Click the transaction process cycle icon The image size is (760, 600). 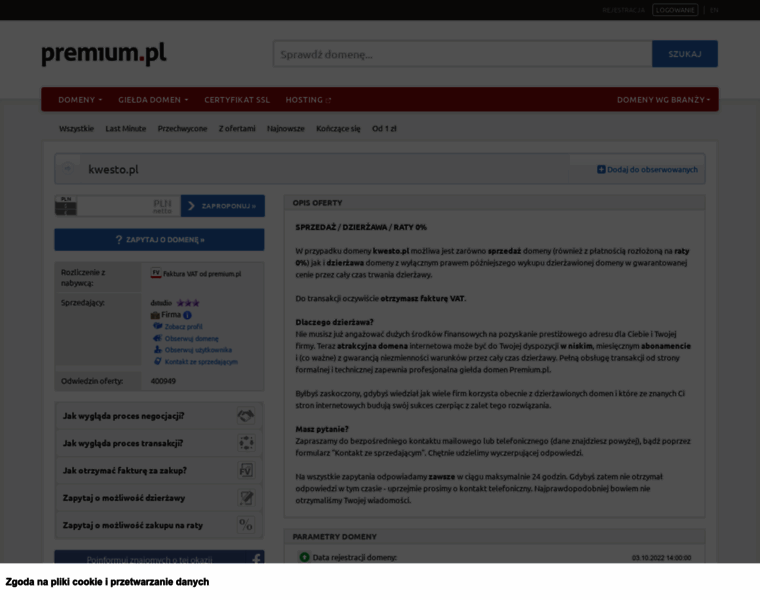point(246,443)
